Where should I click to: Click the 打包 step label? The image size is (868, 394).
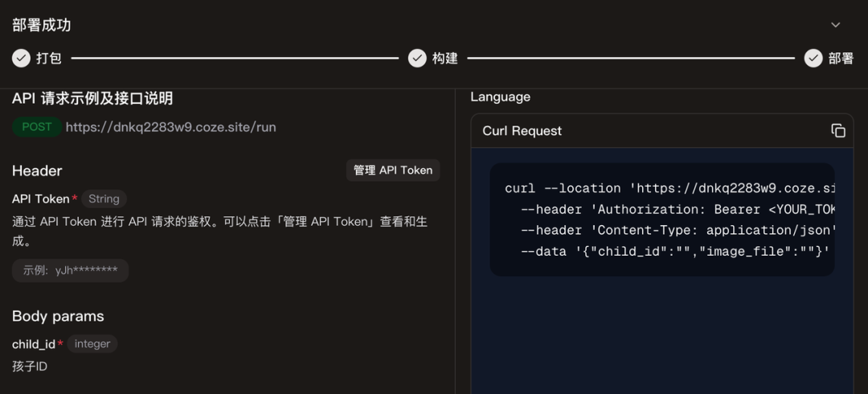click(x=49, y=58)
